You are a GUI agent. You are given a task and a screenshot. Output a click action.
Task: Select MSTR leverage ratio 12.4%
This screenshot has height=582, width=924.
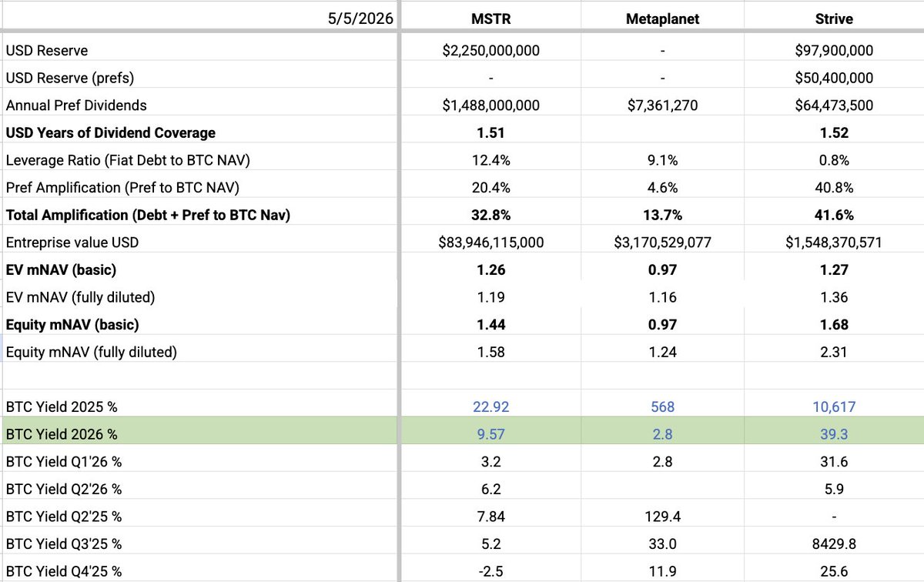tap(491, 160)
